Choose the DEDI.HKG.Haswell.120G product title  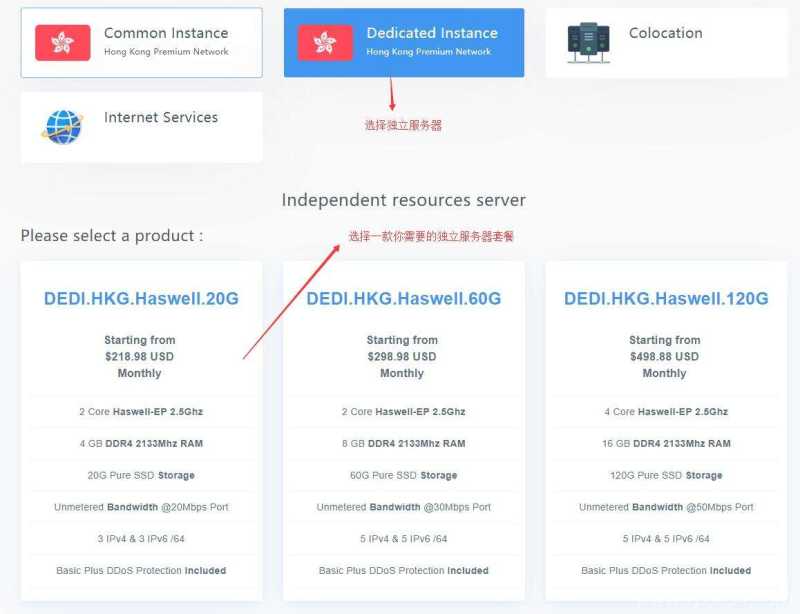pyautogui.click(x=666, y=298)
